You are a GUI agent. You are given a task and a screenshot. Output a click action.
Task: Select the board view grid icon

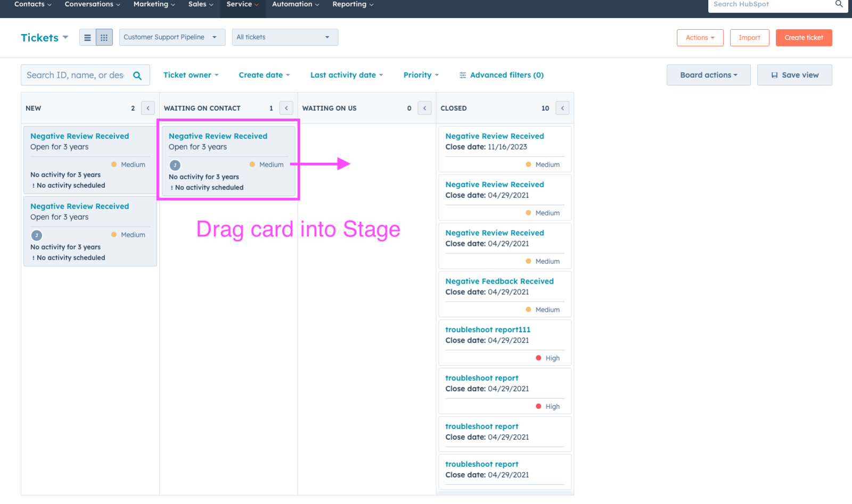[104, 37]
